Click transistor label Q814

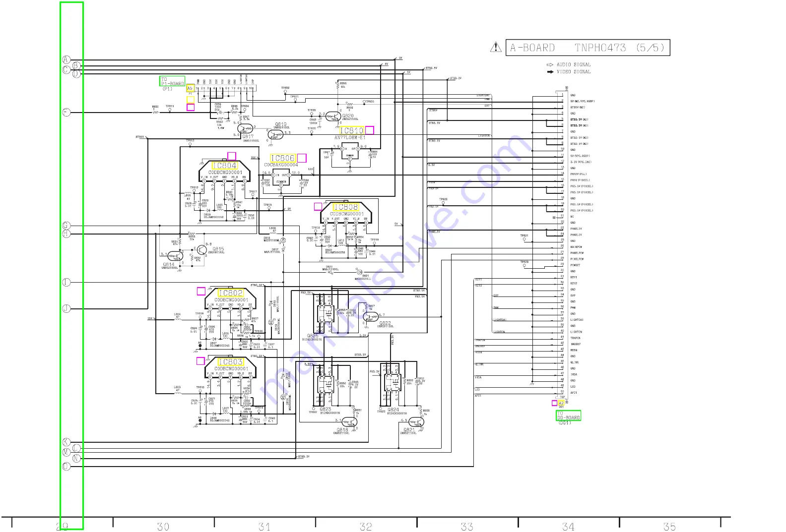click(x=169, y=264)
